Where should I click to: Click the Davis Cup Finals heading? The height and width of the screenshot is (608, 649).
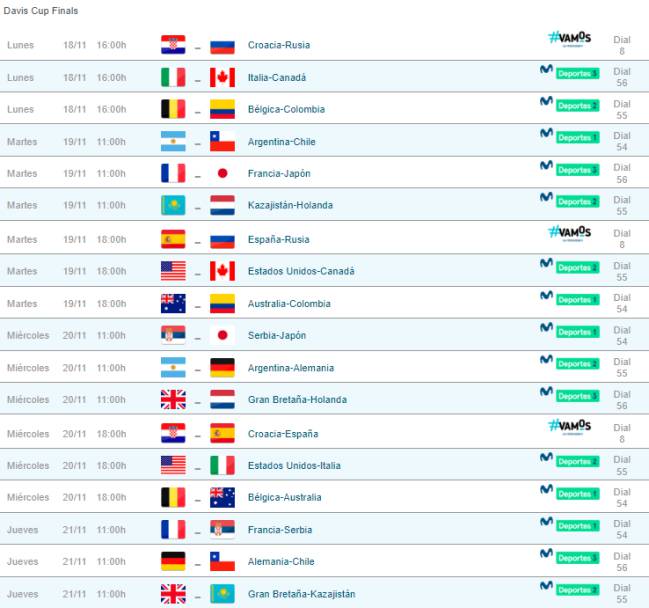(x=41, y=11)
